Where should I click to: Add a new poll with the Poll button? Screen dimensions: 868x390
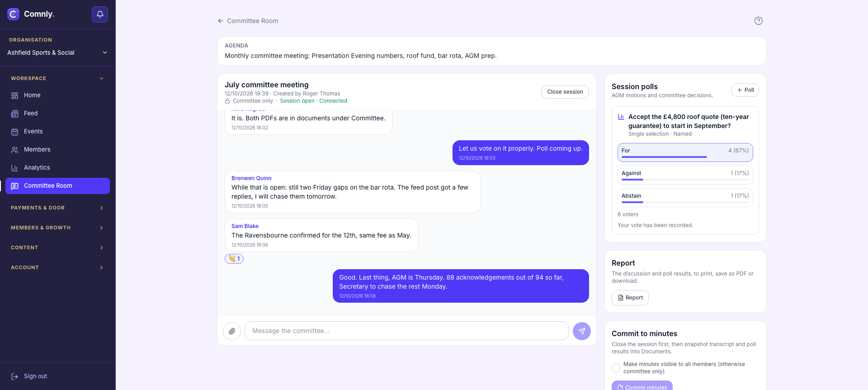745,90
